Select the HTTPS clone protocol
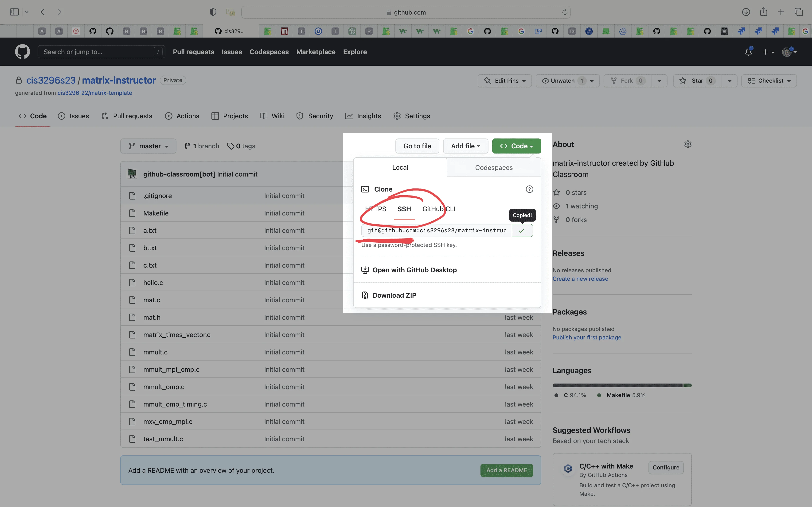Image resolution: width=812 pixels, height=507 pixels. point(376,209)
